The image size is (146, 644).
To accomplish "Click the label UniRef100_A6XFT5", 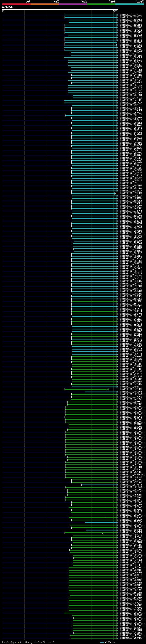I will click(131, 309).
